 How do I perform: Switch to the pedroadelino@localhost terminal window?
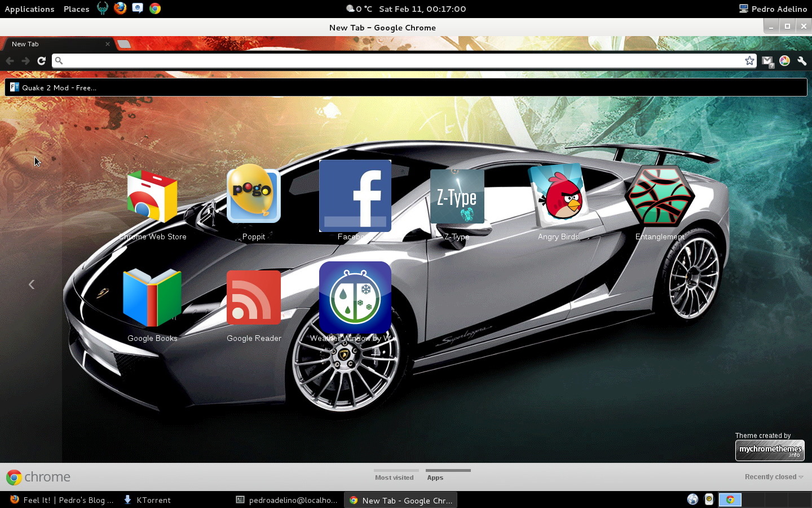288,500
